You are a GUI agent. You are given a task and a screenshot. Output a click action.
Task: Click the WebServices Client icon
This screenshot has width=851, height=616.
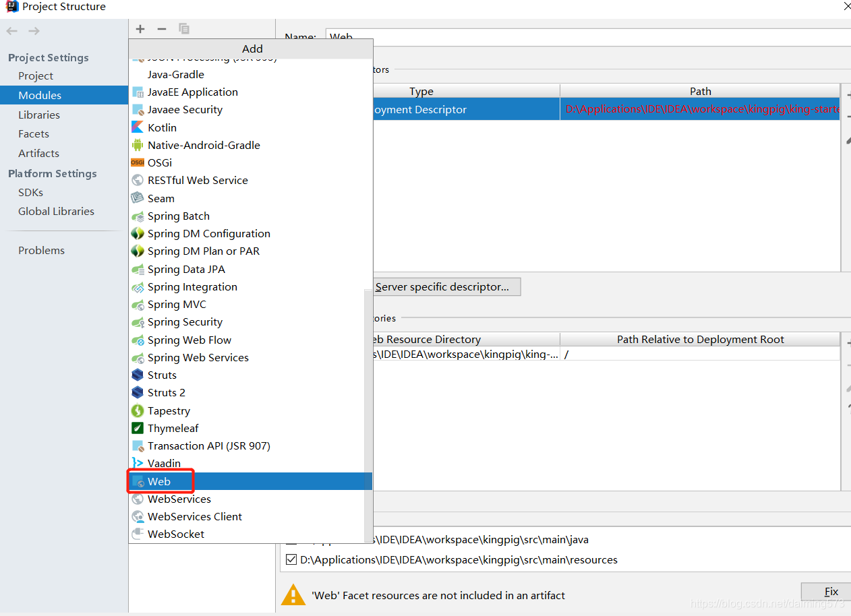[138, 516]
